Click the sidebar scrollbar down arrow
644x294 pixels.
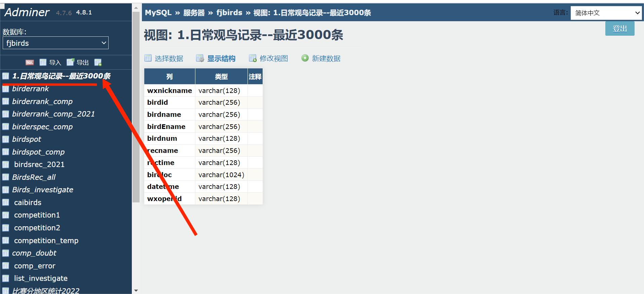point(136,290)
